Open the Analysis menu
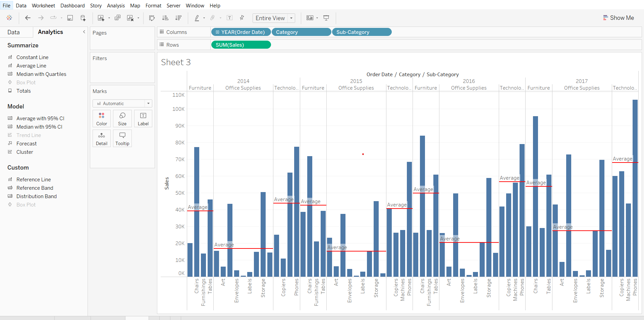 click(116, 6)
